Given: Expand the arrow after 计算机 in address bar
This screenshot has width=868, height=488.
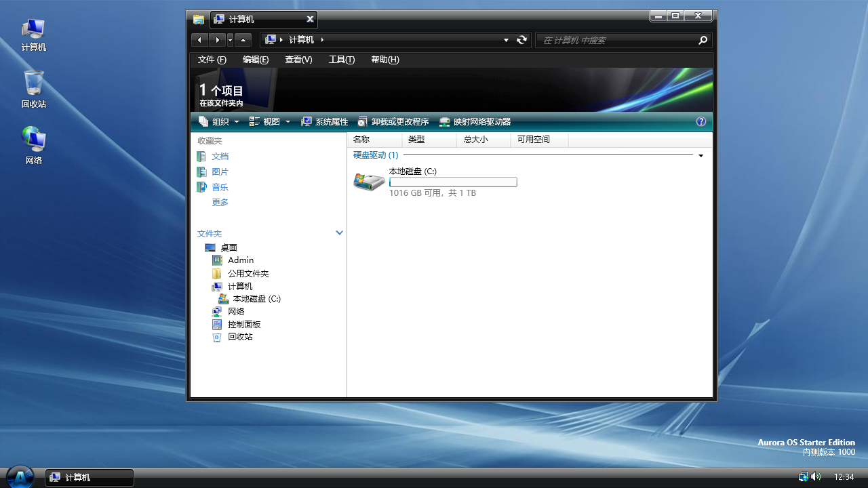Looking at the screenshot, I should coord(322,40).
